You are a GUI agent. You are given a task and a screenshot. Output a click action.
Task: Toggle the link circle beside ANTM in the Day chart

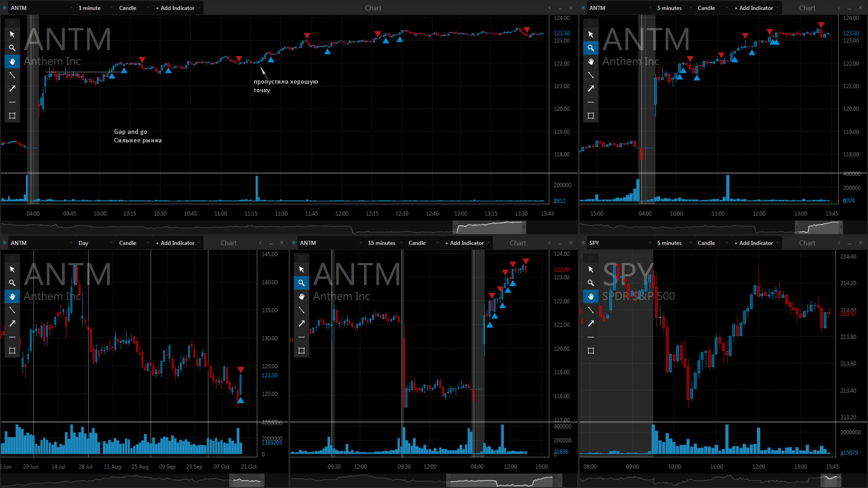click(x=5, y=243)
